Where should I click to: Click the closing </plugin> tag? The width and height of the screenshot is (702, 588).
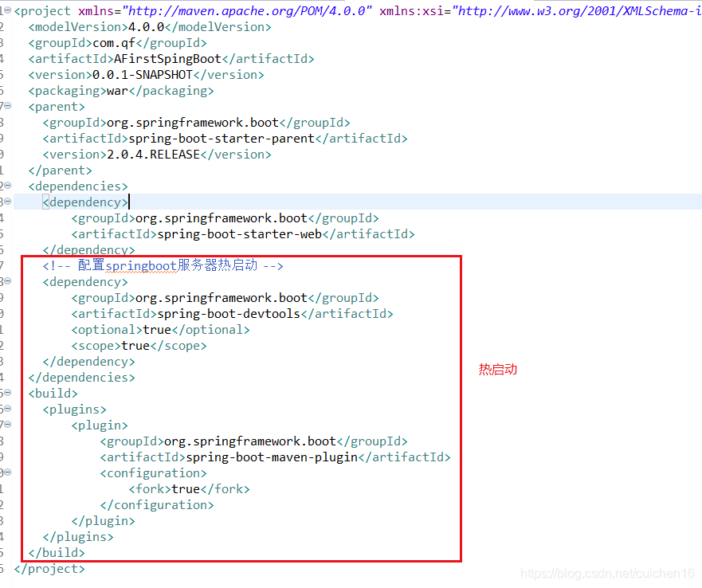[103, 521]
